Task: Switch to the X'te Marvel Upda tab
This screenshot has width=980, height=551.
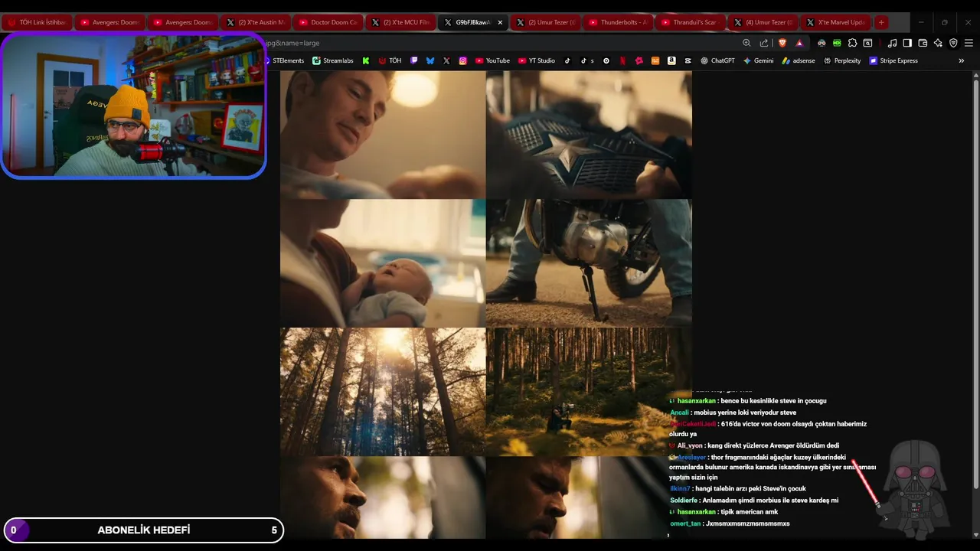Action: [x=835, y=22]
